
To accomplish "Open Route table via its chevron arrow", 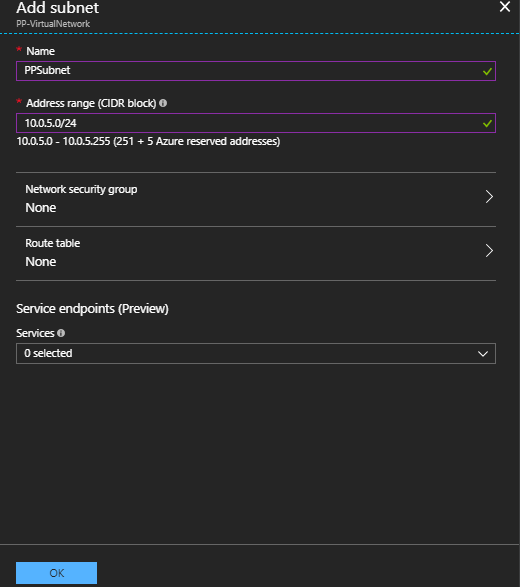I will click(489, 250).
